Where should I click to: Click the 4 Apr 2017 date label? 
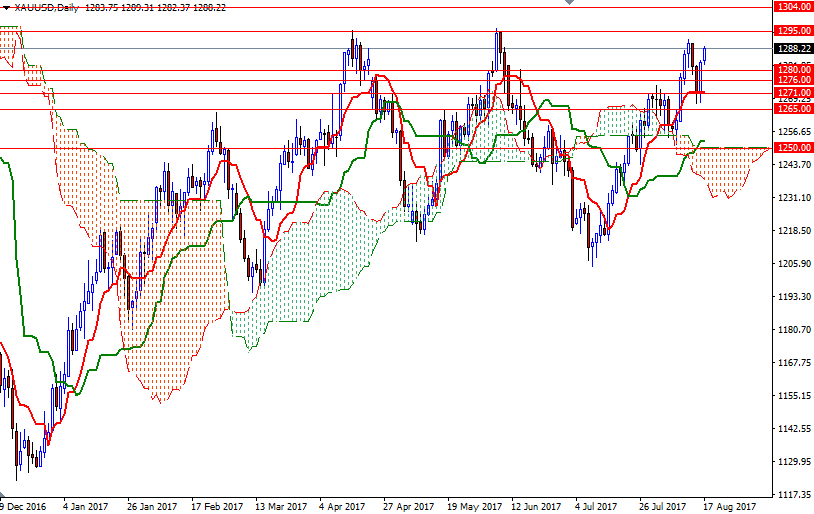click(x=340, y=506)
